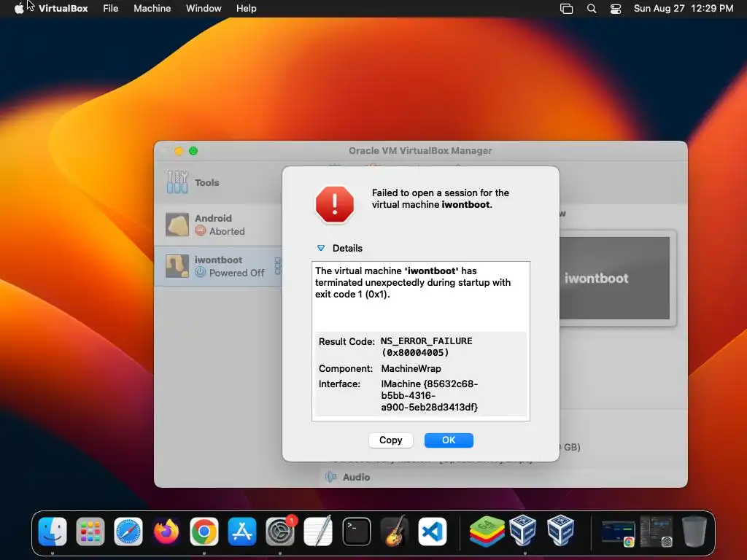Open the VirtualBox application menu
Viewport: 747px width, 560px height.
point(63,8)
